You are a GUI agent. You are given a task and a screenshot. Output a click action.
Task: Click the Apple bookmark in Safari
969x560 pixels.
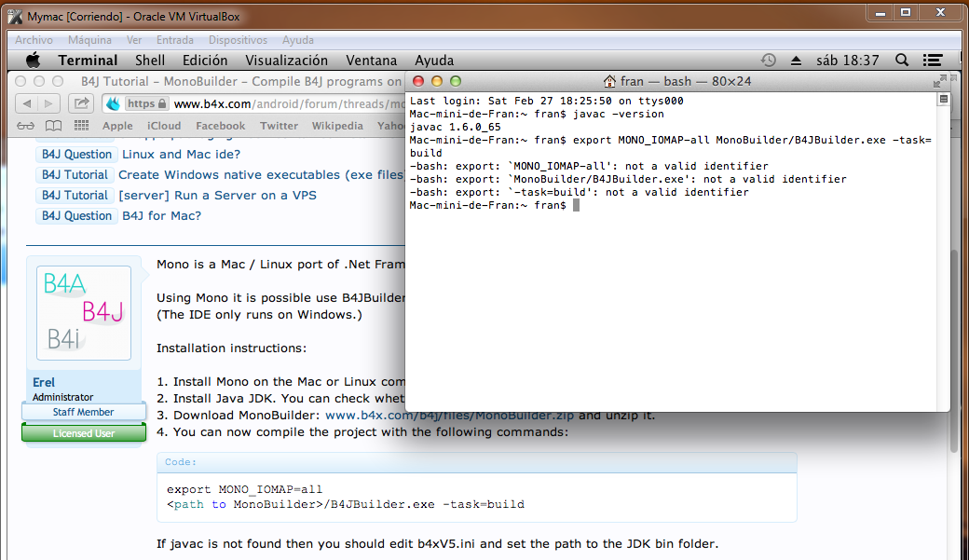(117, 126)
